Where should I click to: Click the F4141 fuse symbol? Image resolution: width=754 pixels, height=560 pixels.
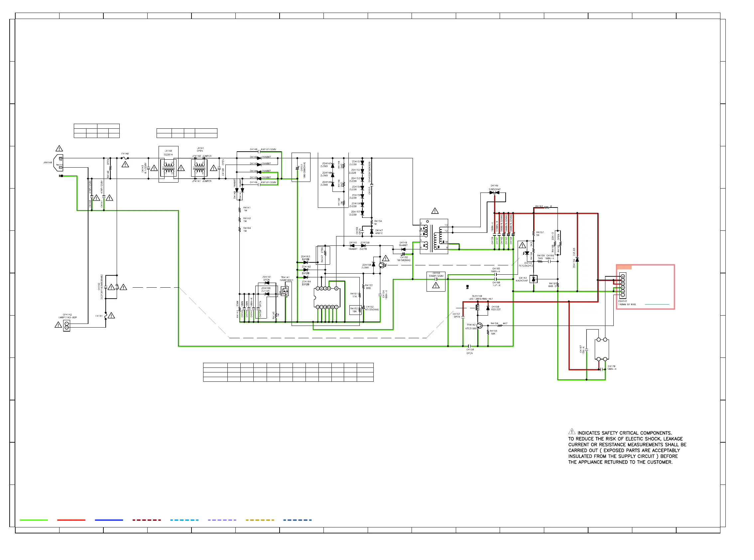pyautogui.click(x=106, y=316)
